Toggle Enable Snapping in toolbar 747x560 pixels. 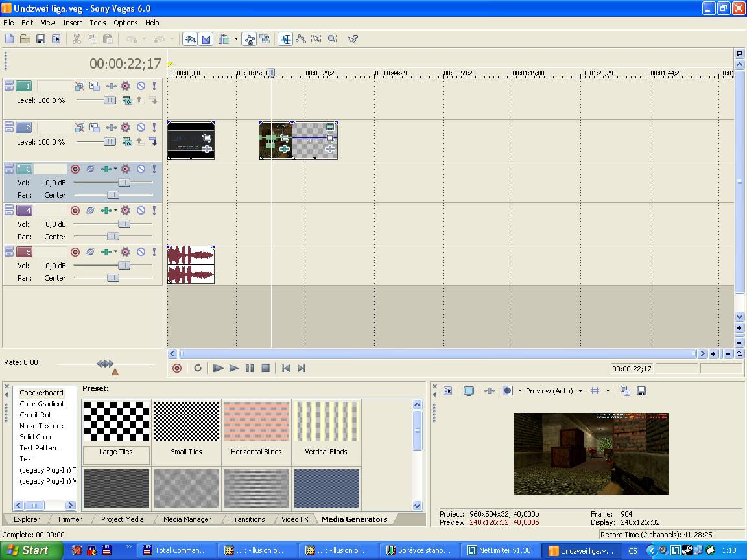[190, 39]
